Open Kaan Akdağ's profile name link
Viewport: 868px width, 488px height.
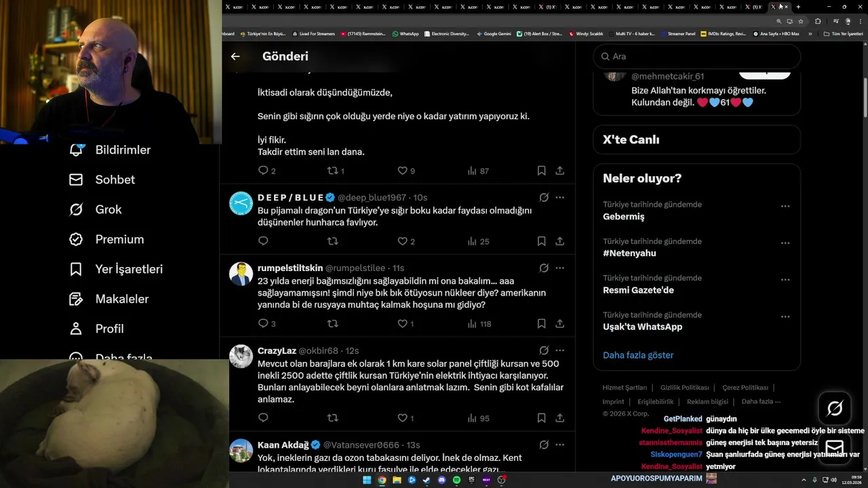pyautogui.click(x=283, y=445)
